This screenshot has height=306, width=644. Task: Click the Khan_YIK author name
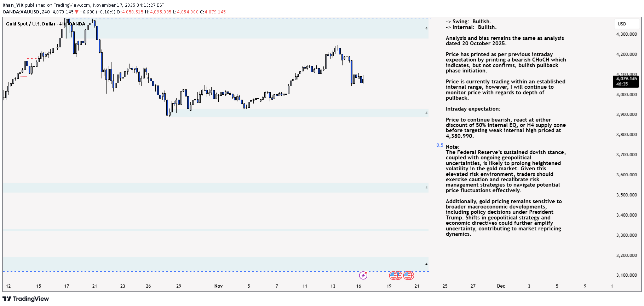(13, 5)
